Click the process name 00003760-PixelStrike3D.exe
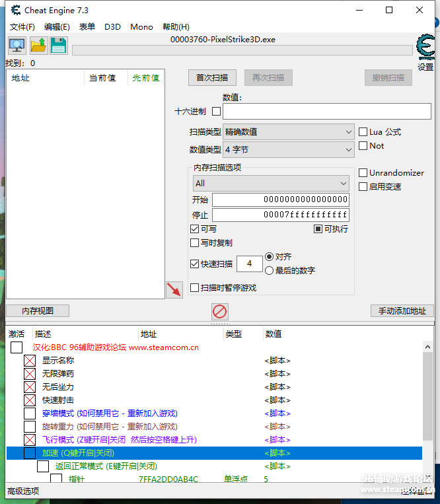440x504 pixels. pyautogui.click(x=223, y=40)
